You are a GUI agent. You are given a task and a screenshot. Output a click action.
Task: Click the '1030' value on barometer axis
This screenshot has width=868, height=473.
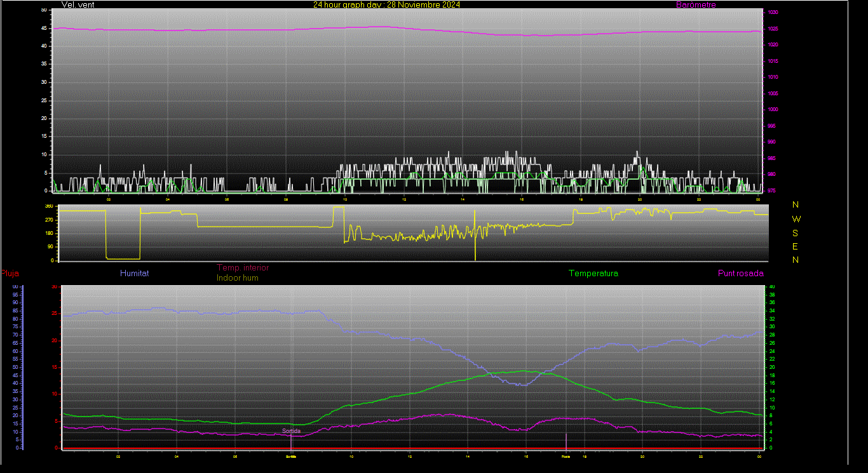pos(773,13)
